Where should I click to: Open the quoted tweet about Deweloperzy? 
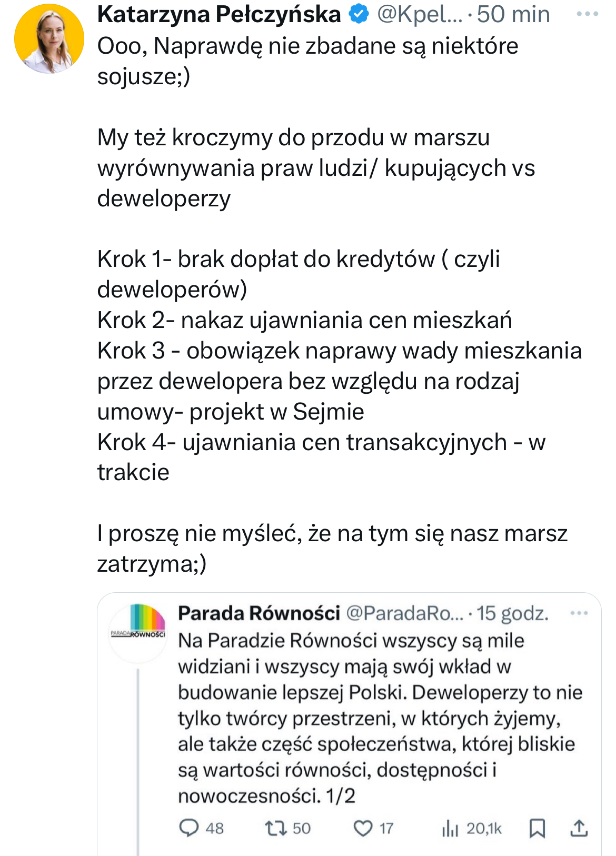coord(379,718)
